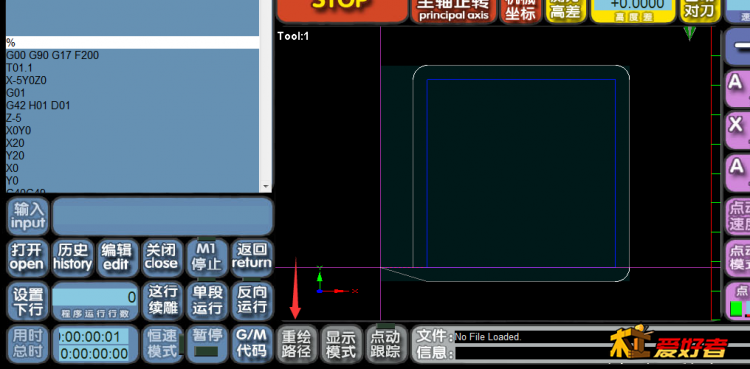The image size is (750, 369).
Task: Show recent files with 历史 history
Action: point(72,257)
